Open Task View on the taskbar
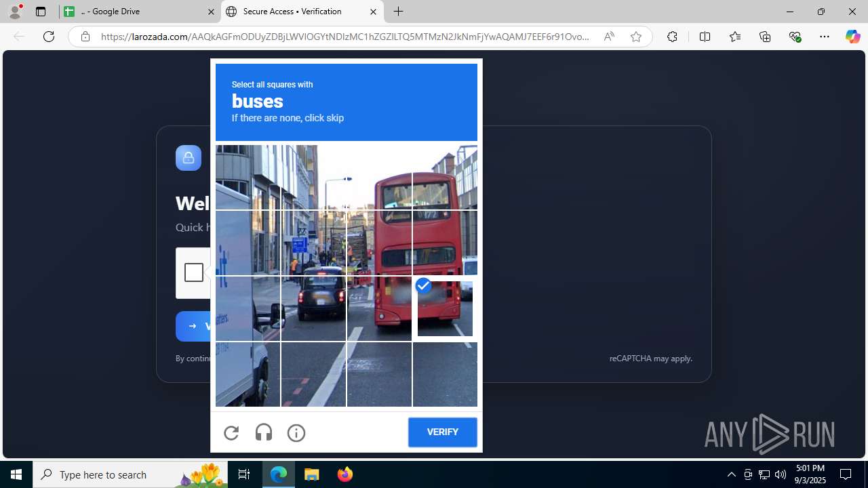Image resolution: width=868 pixels, height=488 pixels. (244, 474)
